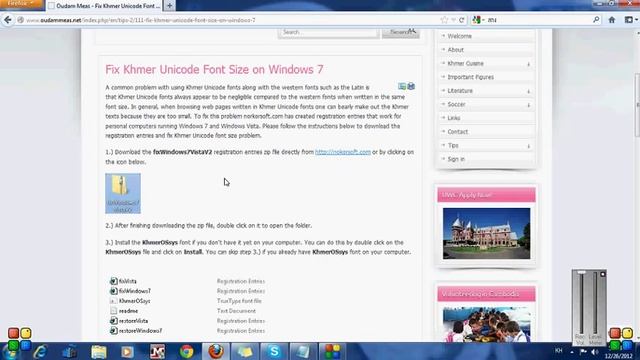This screenshot has width=640, height=360.
Task: Click the magnifier in the browser search box
Action: (596, 20)
